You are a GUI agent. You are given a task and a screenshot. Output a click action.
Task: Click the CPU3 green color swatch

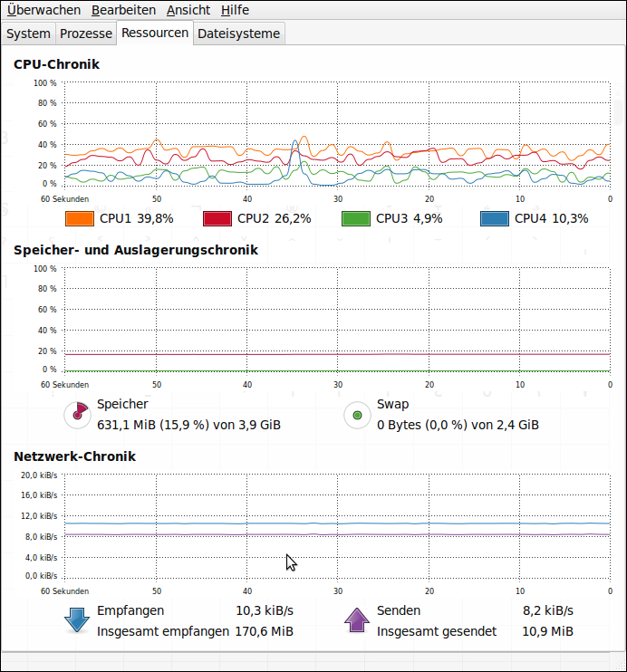pyautogui.click(x=356, y=218)
